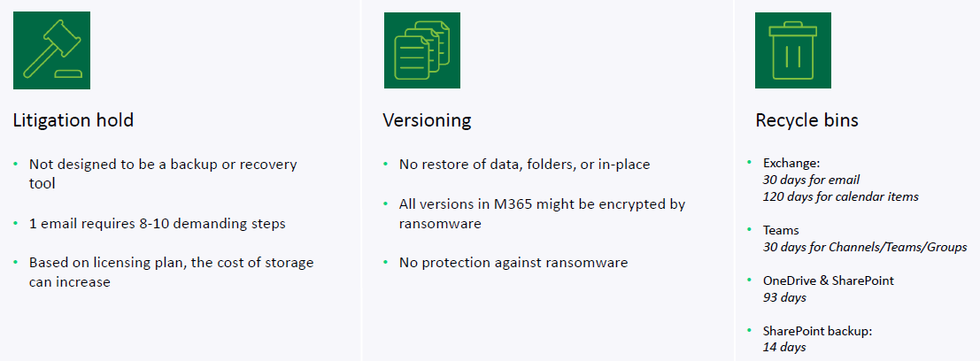
Task: Select the '1 email requires 8-10 demanding steps' line
Action: [x=157, y=223]
